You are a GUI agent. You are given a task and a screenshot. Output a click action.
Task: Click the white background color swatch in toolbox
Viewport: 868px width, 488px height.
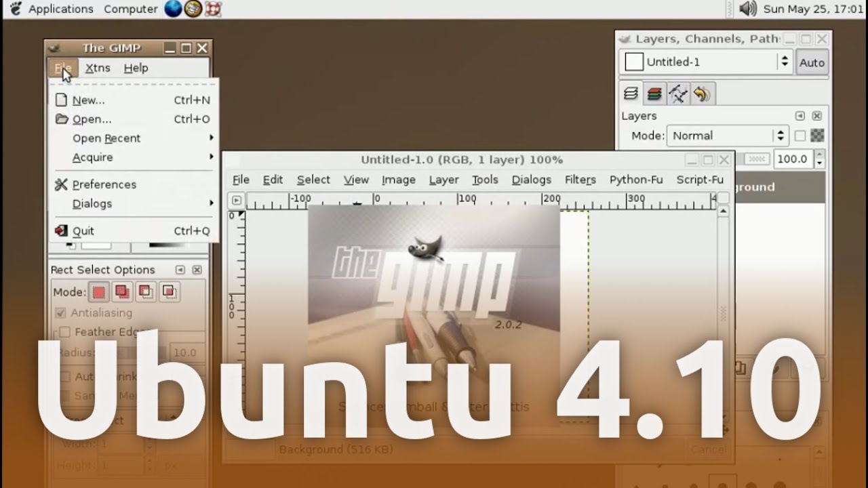pyautogui.click(x=96, y=245)
